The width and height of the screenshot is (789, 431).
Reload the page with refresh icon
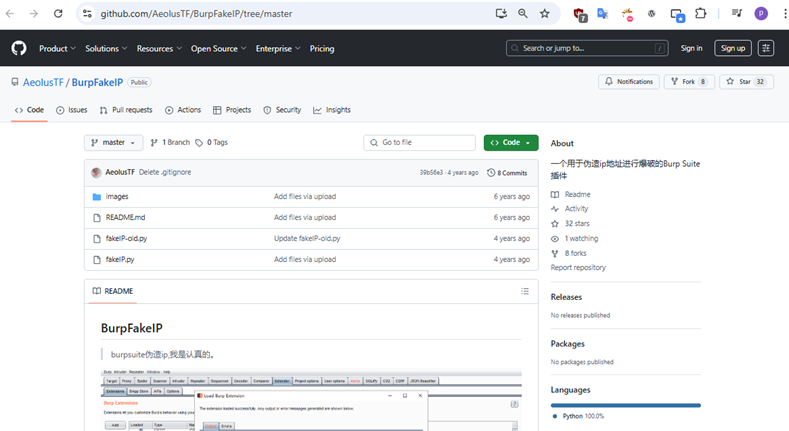tap(58, 14)
